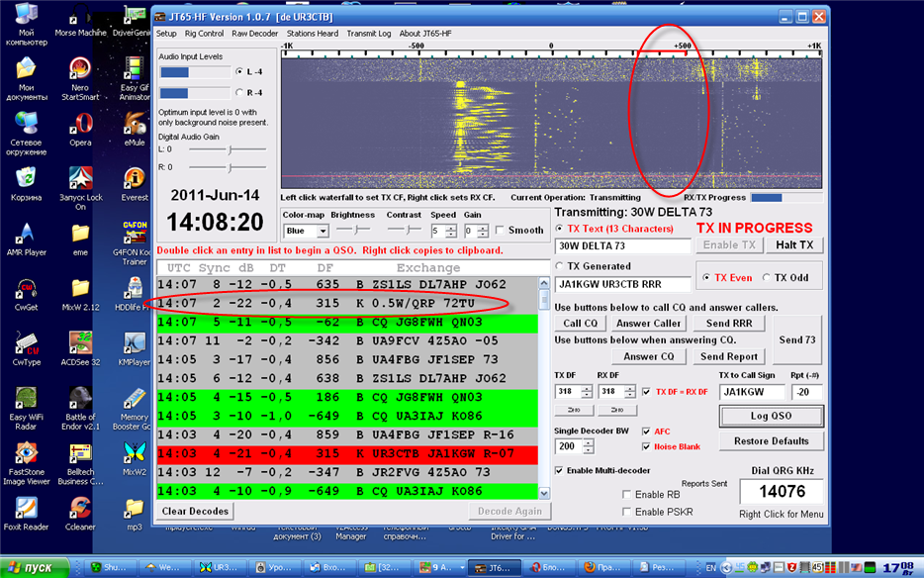
Task: Click the Send RRR button
Action: tap(729, 324)
